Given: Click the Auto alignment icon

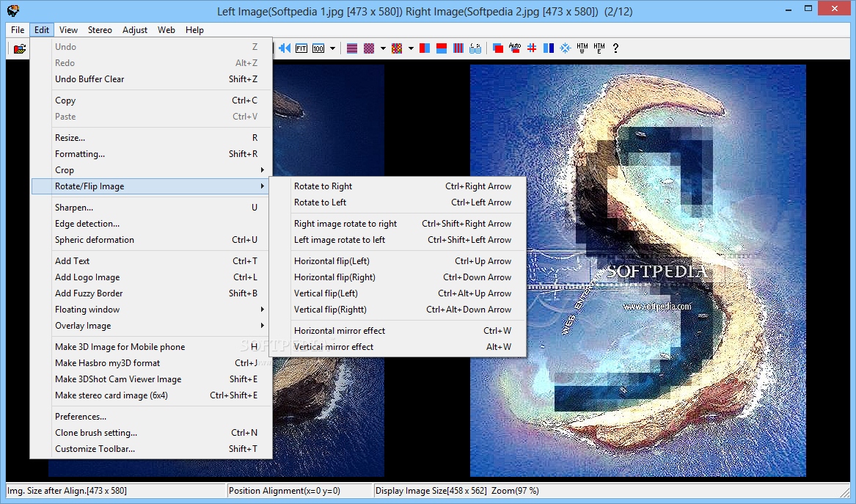Looking at the screenshot, I should click(515, 48).
